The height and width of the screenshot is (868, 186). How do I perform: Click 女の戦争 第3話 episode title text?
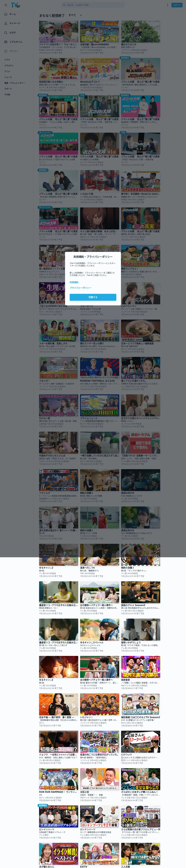[99, 608]
